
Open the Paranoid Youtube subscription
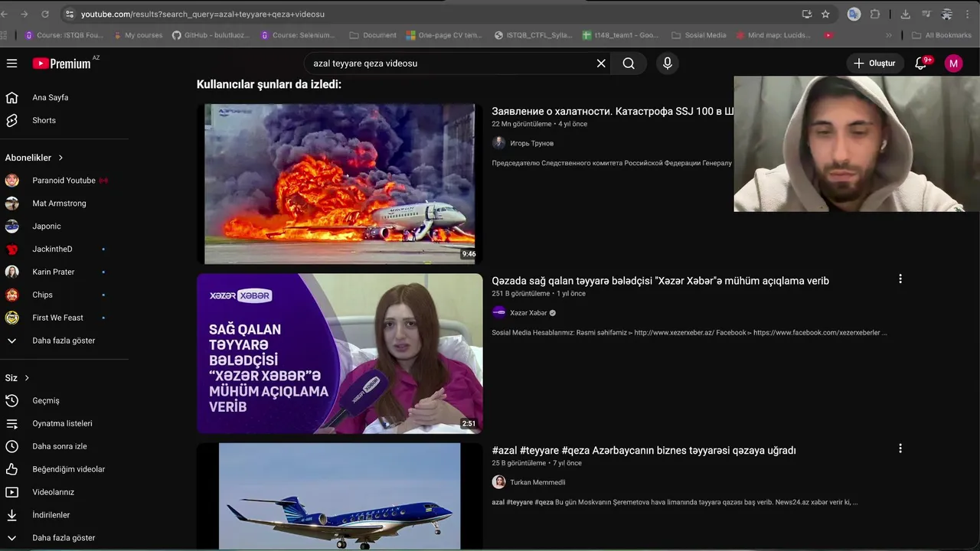(64, 181)
